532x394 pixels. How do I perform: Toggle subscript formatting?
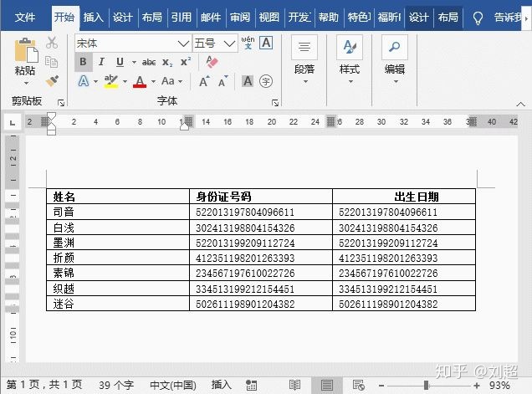tap(167, 63)
